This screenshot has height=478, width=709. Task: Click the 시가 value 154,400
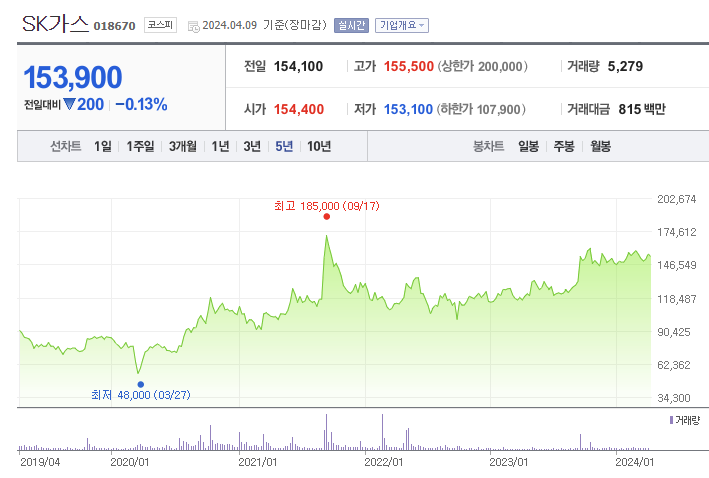(299, 109)
